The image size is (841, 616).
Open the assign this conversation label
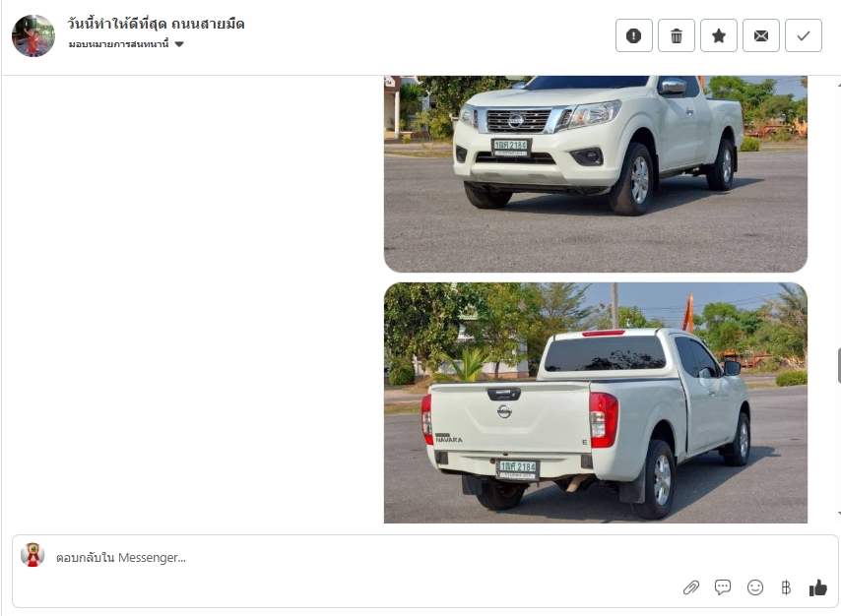(x=118, y=44)
